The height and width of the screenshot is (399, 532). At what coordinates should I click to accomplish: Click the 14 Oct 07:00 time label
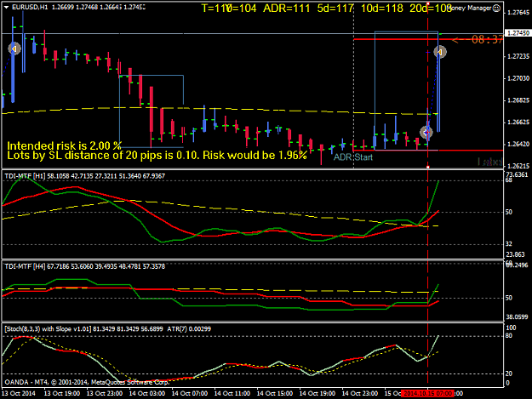(x=190, y=394)
